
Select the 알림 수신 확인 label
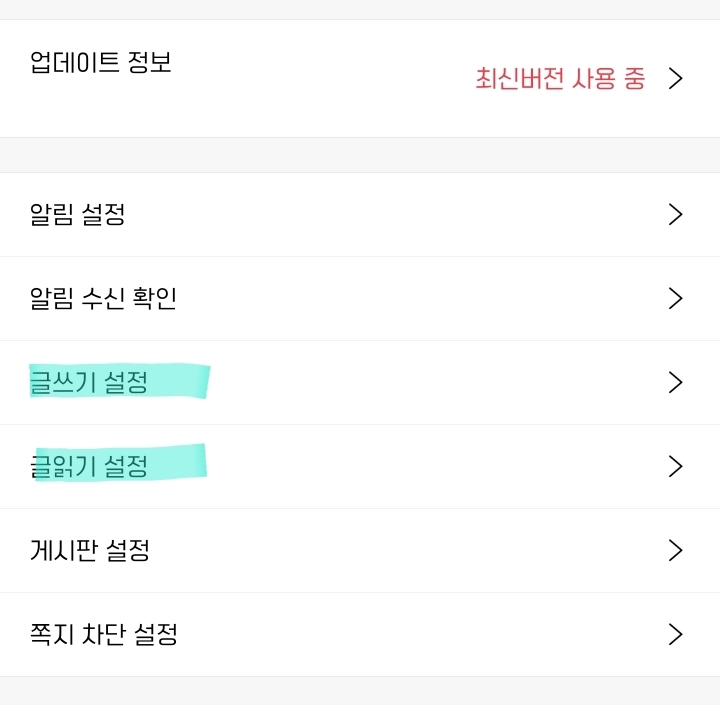pos(104,298)
